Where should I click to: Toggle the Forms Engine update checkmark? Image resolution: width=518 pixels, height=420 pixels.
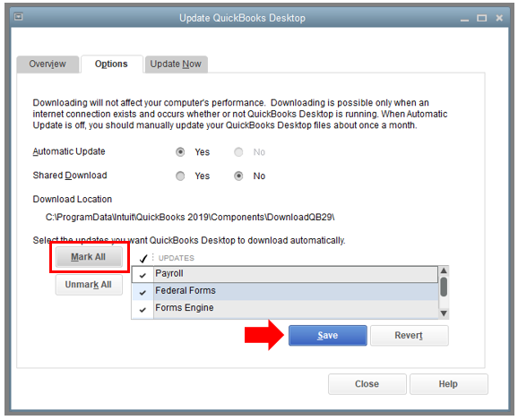142,309
